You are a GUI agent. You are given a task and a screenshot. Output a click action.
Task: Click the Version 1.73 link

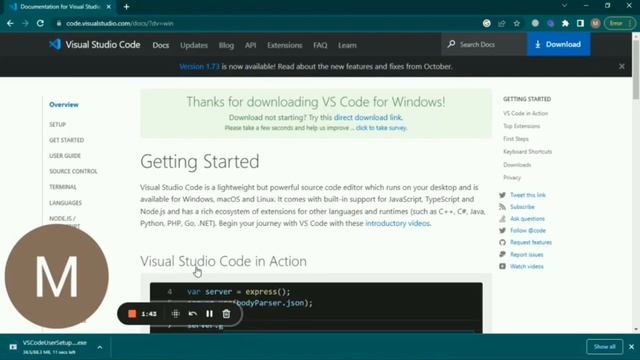click(x=199, y=67)
